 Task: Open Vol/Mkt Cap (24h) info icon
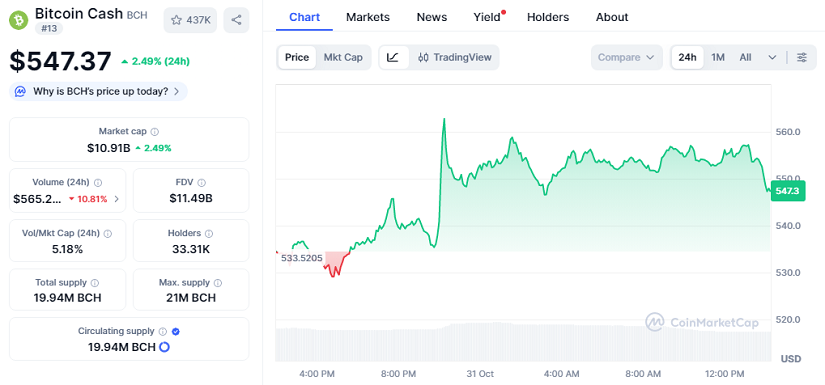coord(108,234)
